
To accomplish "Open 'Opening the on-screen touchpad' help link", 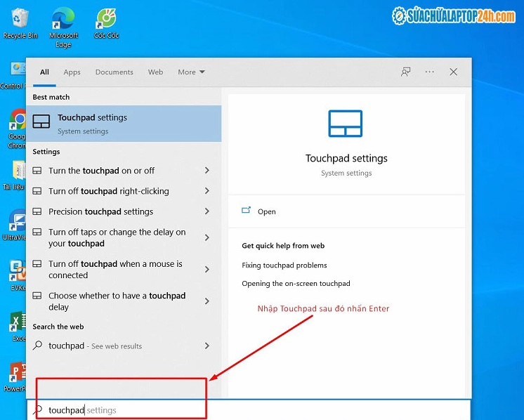I will tap(296, 283).
